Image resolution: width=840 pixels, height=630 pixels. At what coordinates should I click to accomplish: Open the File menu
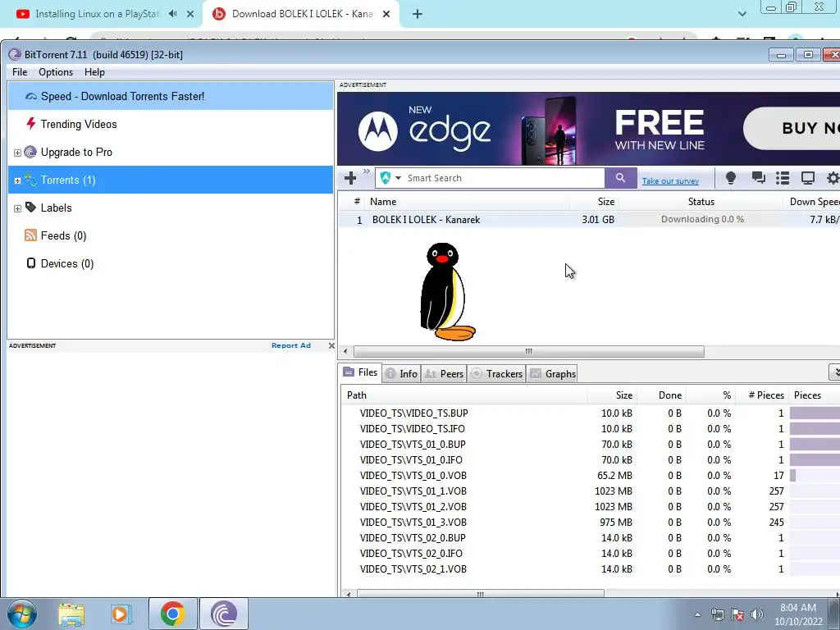coord(20,72)
